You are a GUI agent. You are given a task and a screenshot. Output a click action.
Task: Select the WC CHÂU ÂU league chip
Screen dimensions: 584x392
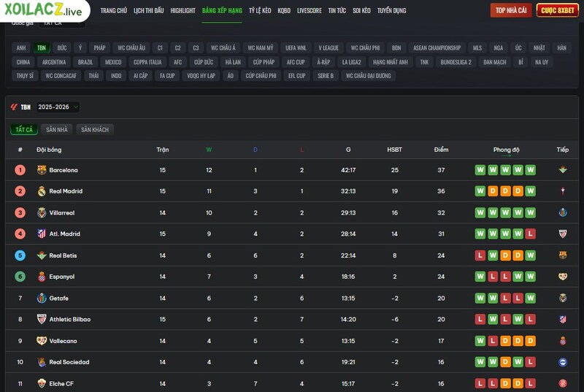(131, 47)
